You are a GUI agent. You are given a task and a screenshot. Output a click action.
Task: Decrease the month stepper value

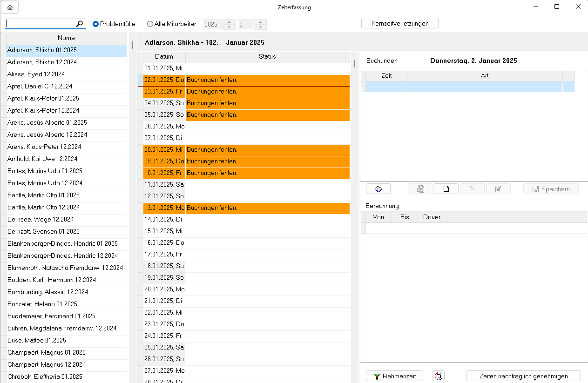260,27
